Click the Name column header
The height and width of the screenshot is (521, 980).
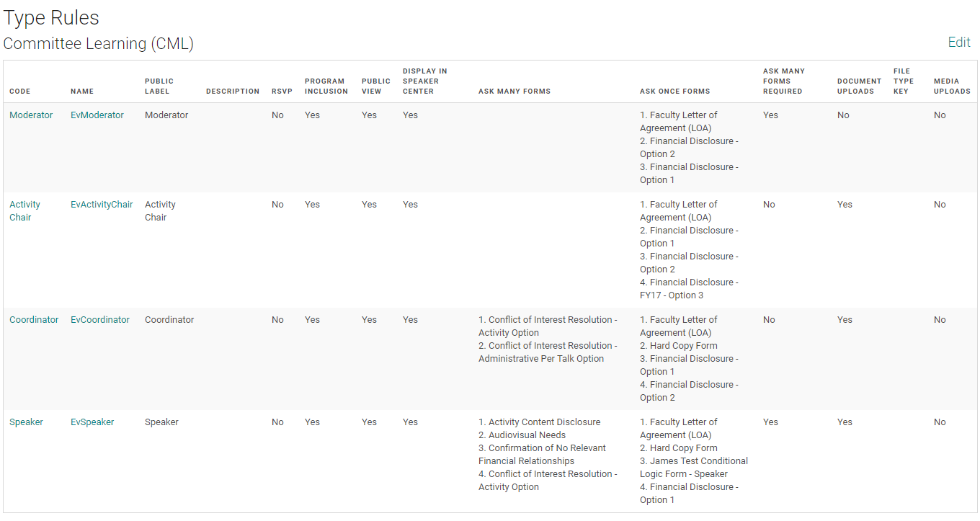point(82,92)
